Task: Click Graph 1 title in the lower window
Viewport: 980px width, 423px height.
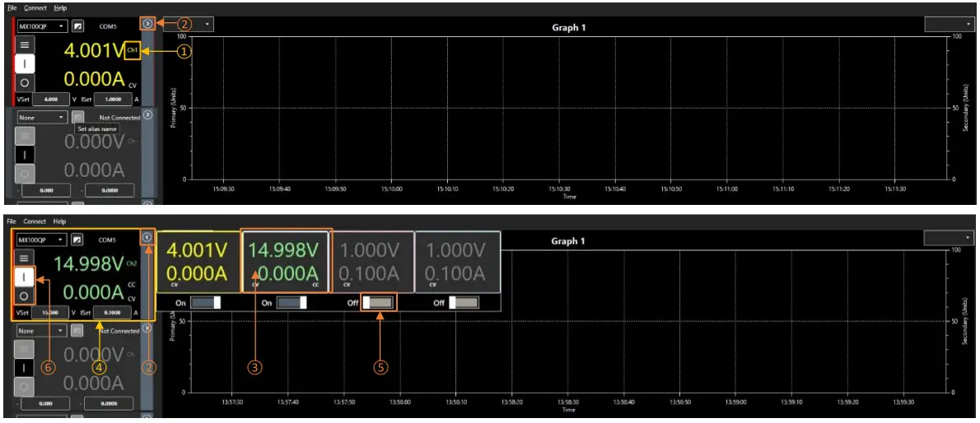Action: (x=569, y=240)
